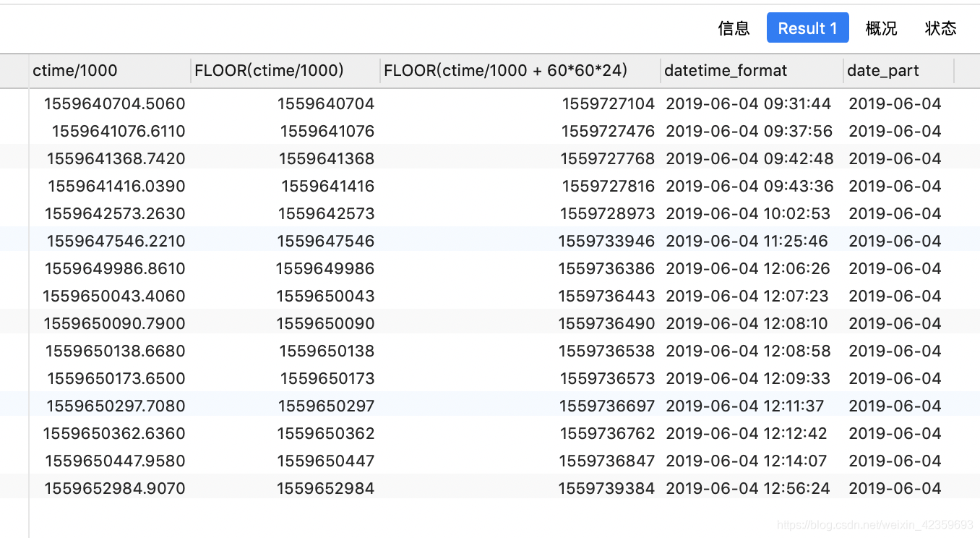This screenshot has width=980, height=538.
Task: Click value 1559727768
Action: click(x=607, y=158)
